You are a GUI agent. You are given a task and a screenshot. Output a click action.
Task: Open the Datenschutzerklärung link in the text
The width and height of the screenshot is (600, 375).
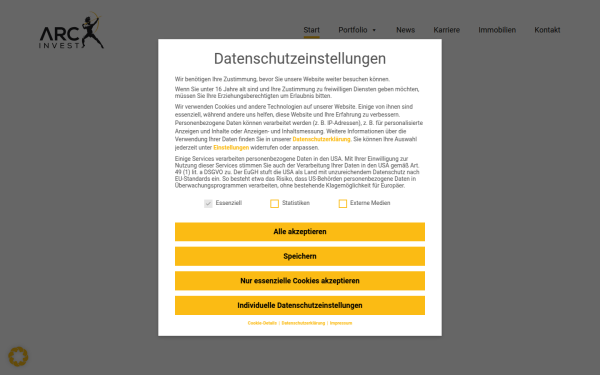[x=321, y=139]
